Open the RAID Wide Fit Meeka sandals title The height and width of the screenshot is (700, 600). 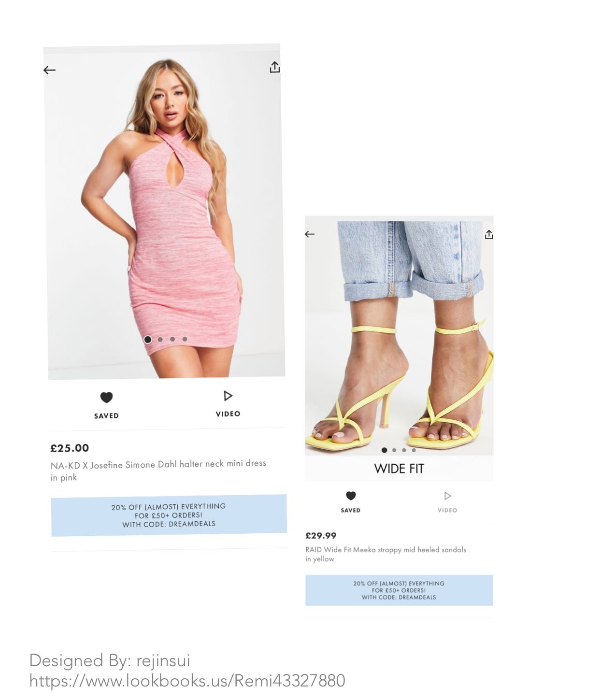point(386,554)
